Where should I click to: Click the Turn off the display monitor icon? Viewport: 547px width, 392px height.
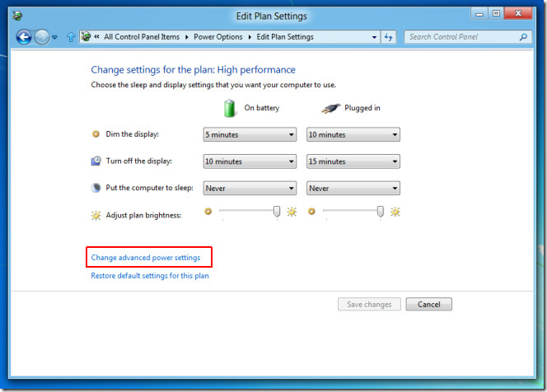96,161
